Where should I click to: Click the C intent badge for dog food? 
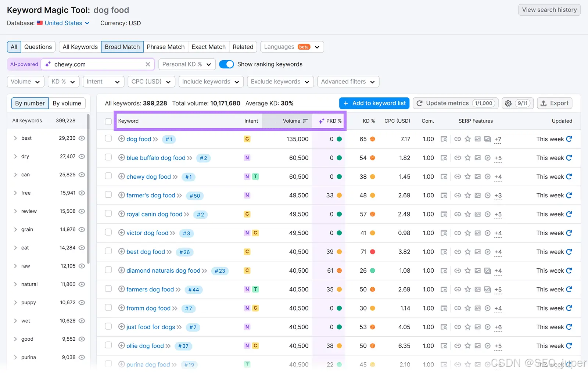click(x=247, y=139)
